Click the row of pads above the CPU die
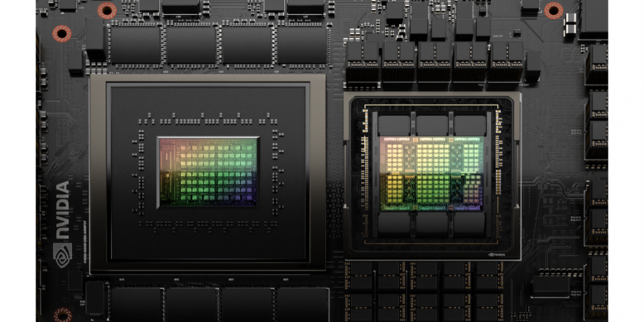The width and height of the screenshot is (644, 322). point(208,121)
